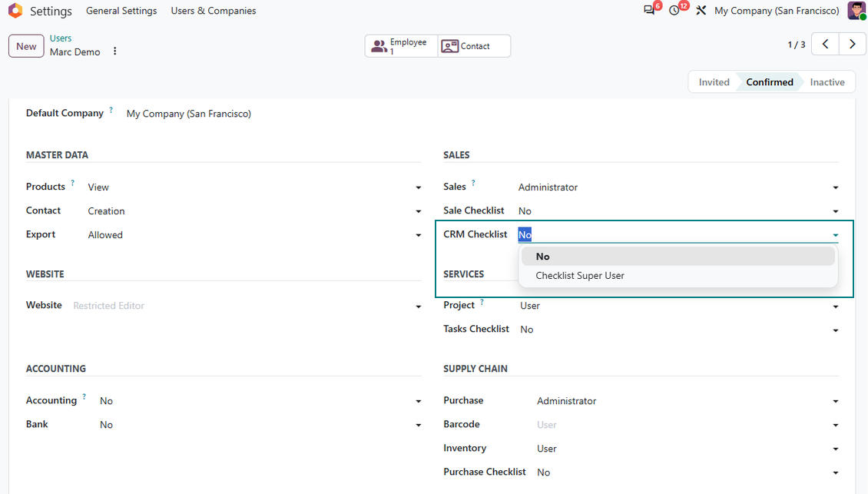Image resolution: width=868 pixels, height=494 pixels.
Task: Show help tooltip for Accounting field
Action: pos(84,396)
